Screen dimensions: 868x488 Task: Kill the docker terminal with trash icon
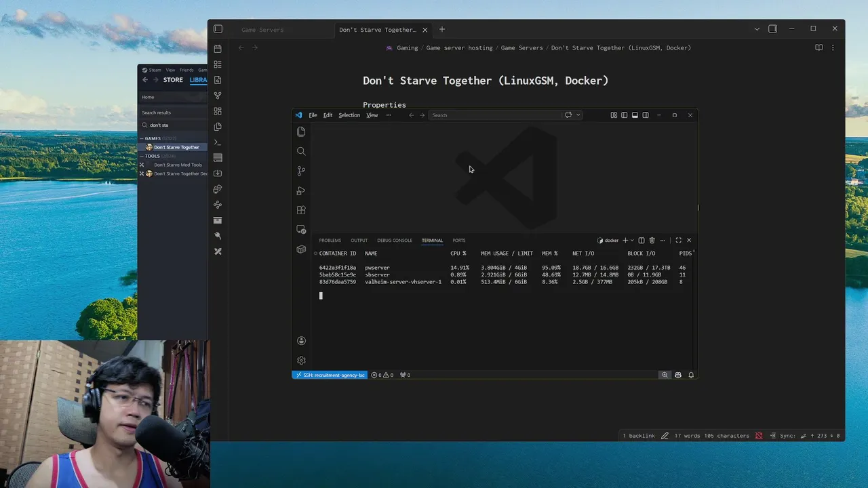tap(652, 240)
